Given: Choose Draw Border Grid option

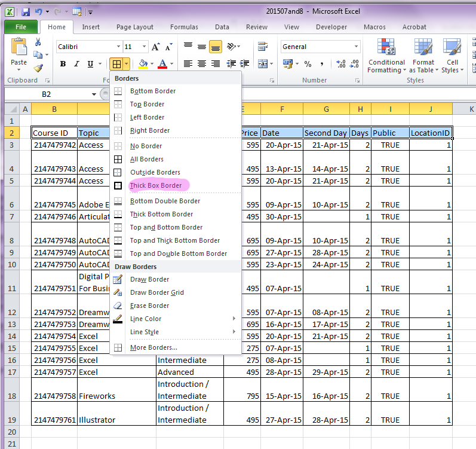Looking at the screenshot, I should (x=175, y=292).
